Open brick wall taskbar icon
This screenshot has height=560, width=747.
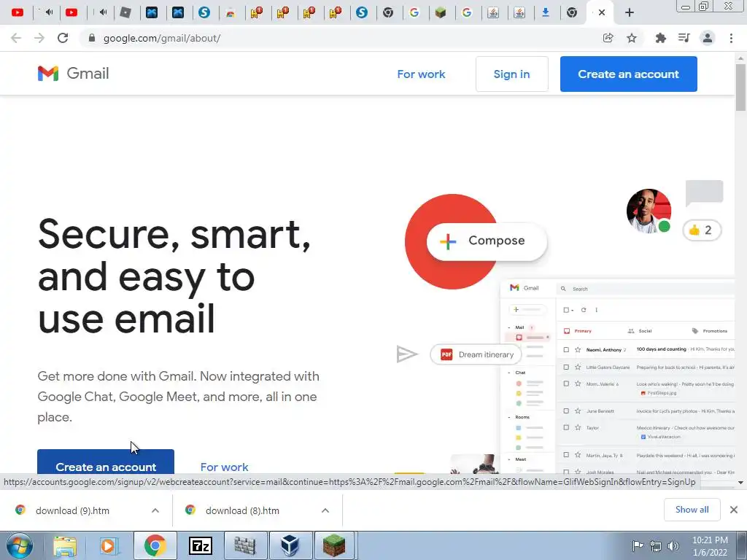(245, 545)
